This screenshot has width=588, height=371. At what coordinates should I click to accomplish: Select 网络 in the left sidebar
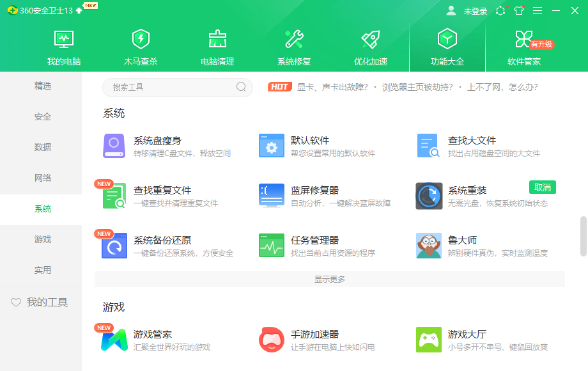43,178
